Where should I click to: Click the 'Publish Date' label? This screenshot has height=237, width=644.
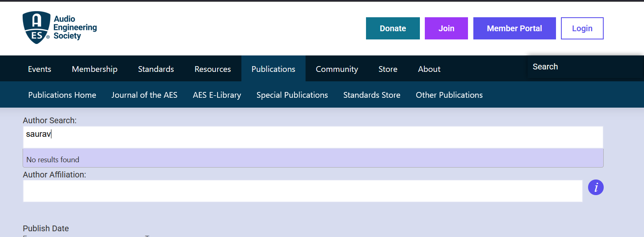pos(46,228)
